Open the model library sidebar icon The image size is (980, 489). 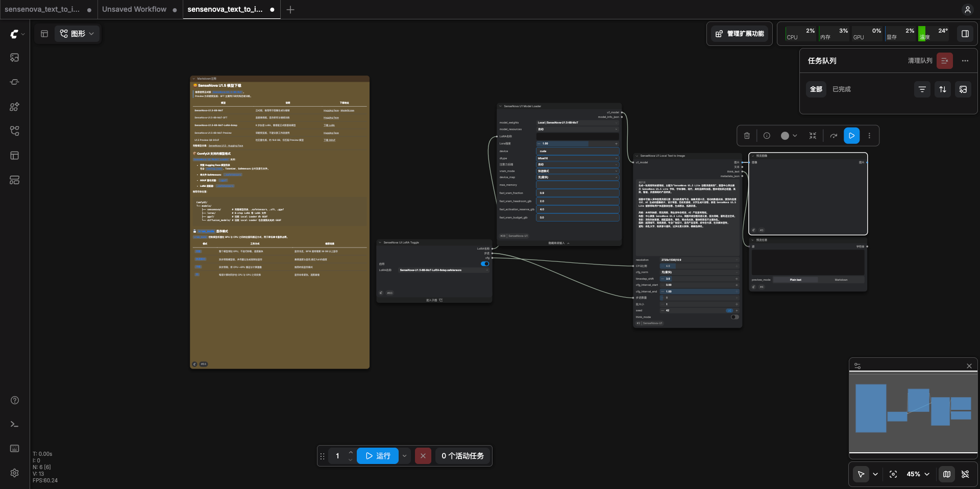coord(15,107)
